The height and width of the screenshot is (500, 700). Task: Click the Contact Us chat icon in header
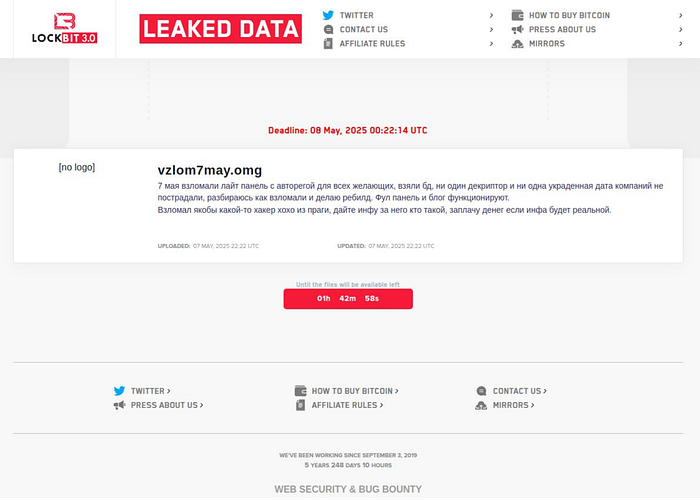[x=329, y=30]
